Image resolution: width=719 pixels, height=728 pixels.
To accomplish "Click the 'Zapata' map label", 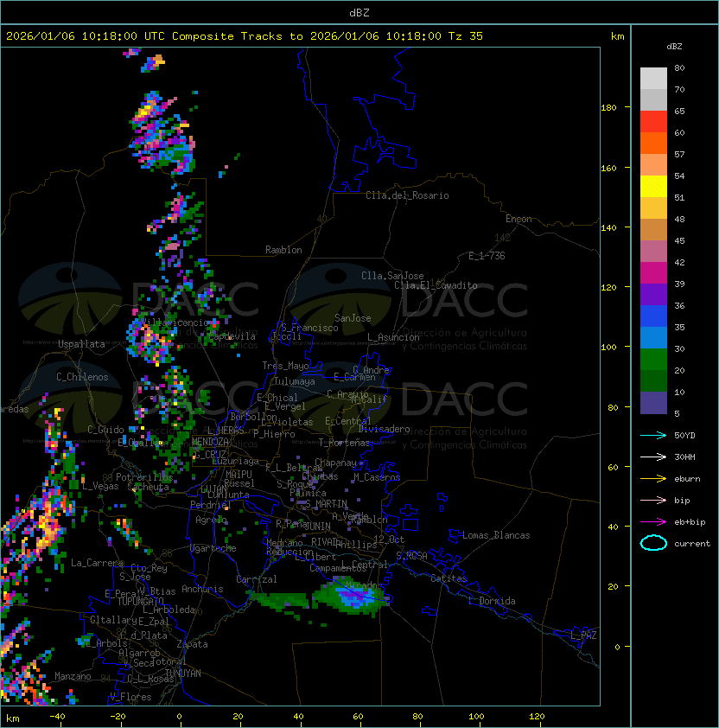I will (192, 644).
